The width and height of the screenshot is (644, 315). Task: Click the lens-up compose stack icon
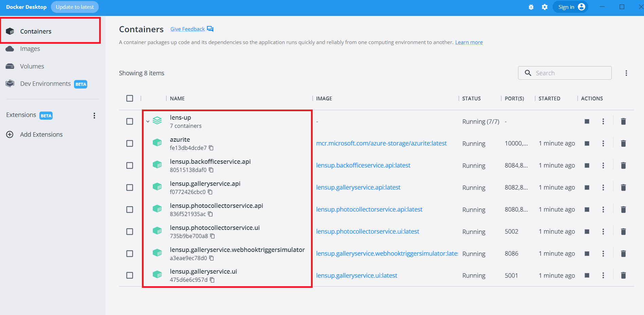157,120
